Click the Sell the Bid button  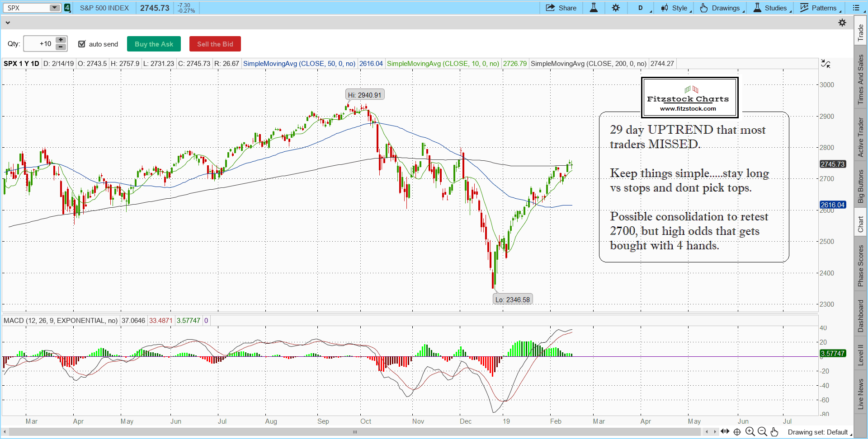[x=215, y=44]
